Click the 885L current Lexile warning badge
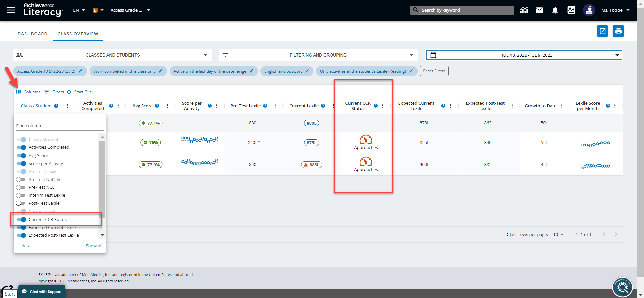This screenshot has width=644, height=298. [311, 165]
